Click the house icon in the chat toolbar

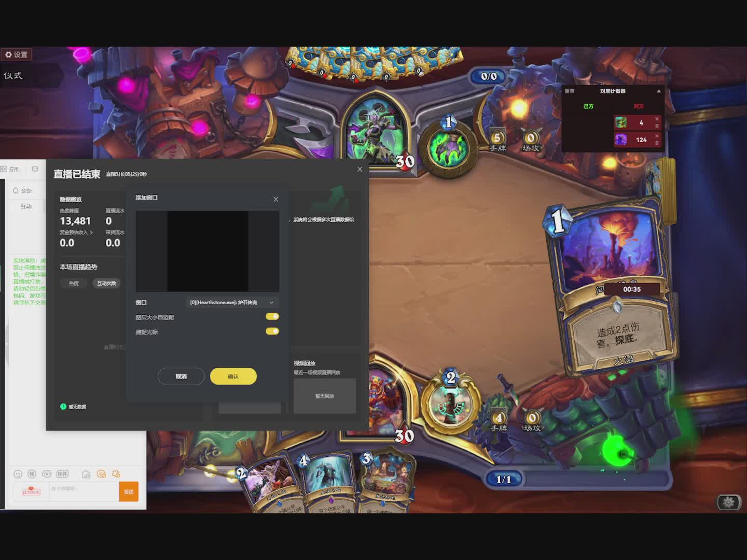point(86,474)
